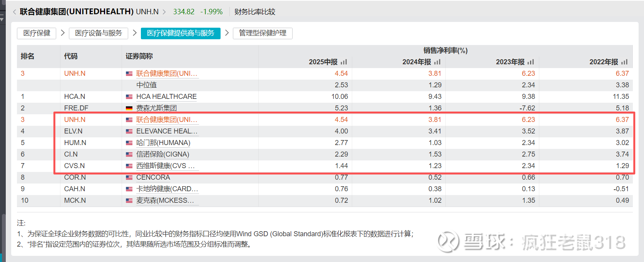Open chart icon beside 2022年报 column
Image resolution: width=644 pixels, height=262 pixels.
click(624, 62)
